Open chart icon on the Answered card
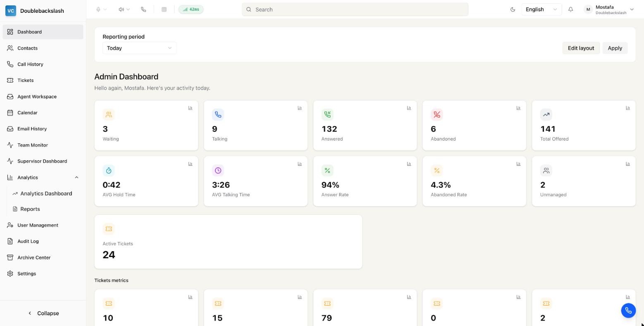The width and height of the screenshot is (644, 326). (x=409, y=108)
